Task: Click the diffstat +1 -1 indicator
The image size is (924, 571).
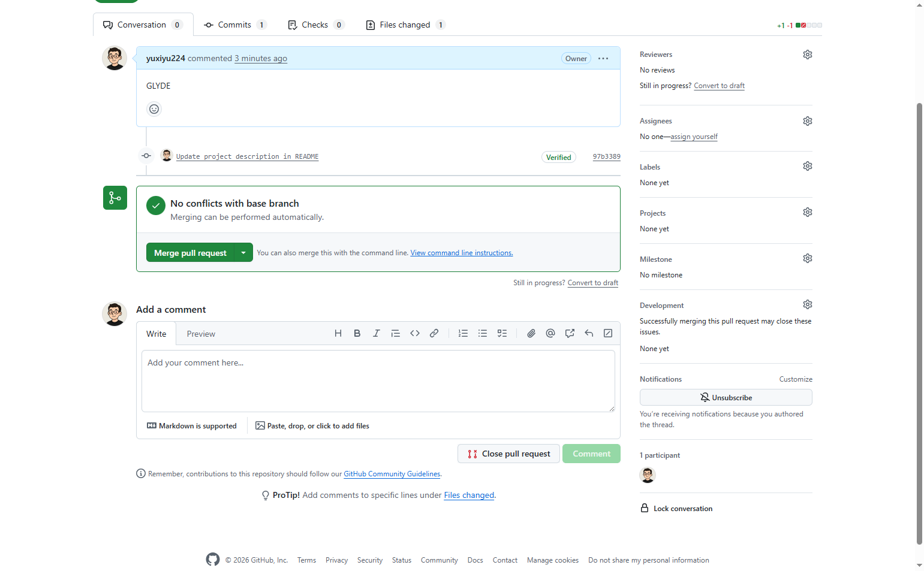Action: coord(799,25)
